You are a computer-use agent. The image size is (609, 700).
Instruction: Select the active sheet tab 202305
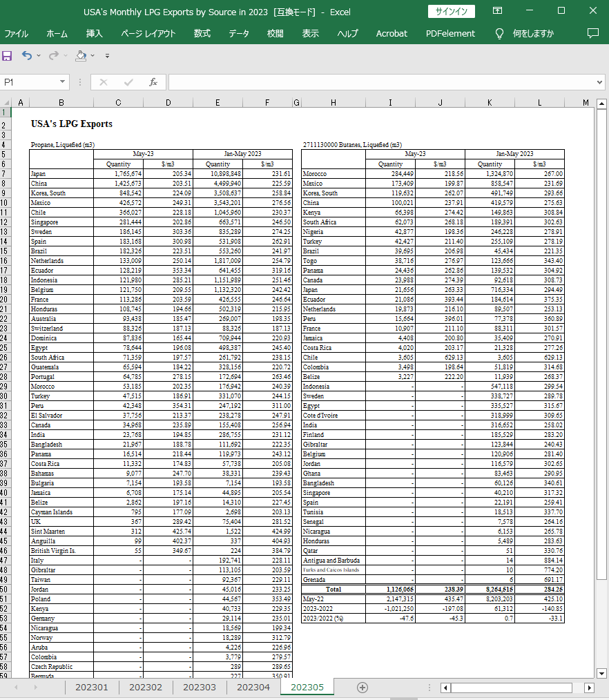(x=307, y=688)
